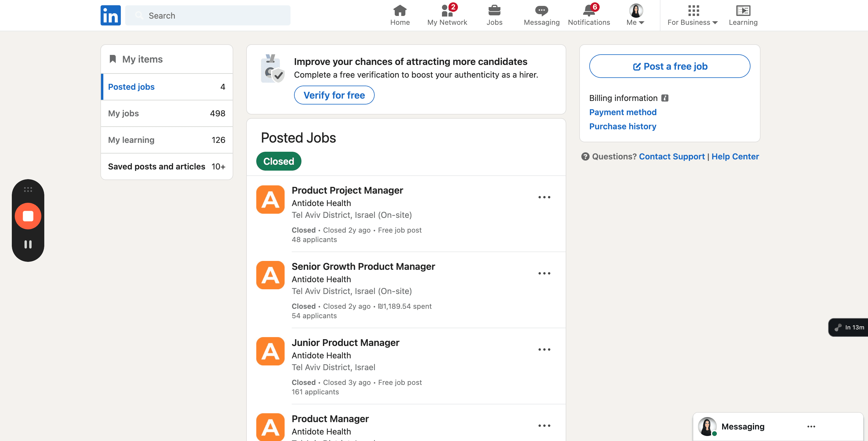Open the Jobs briefcase icon

pyautogui.click(x=494, y=10)
